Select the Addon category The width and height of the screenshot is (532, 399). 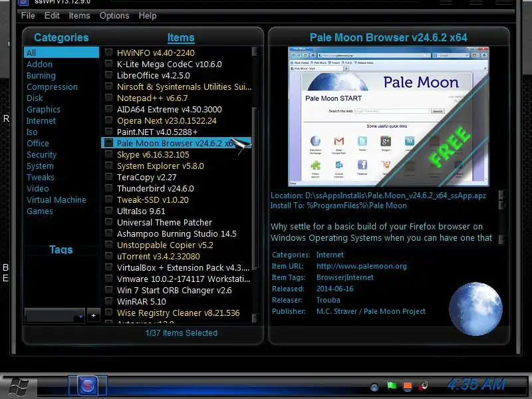39,64
